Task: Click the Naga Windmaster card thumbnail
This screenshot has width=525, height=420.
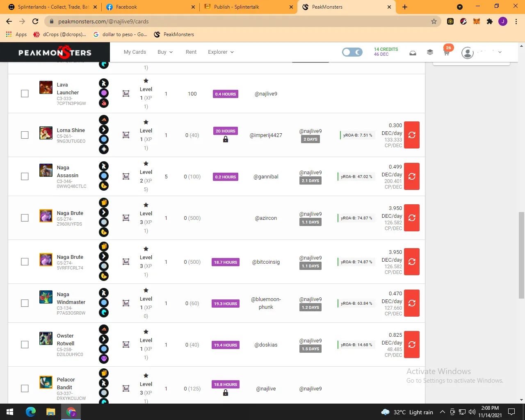Action: [x=46, y=297]
